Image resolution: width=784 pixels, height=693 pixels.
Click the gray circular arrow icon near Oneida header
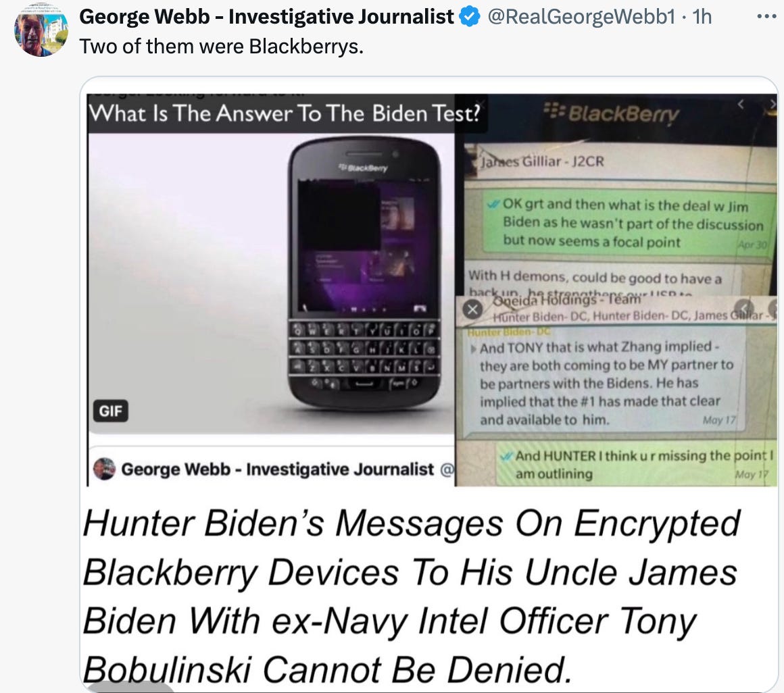point(743,309)
